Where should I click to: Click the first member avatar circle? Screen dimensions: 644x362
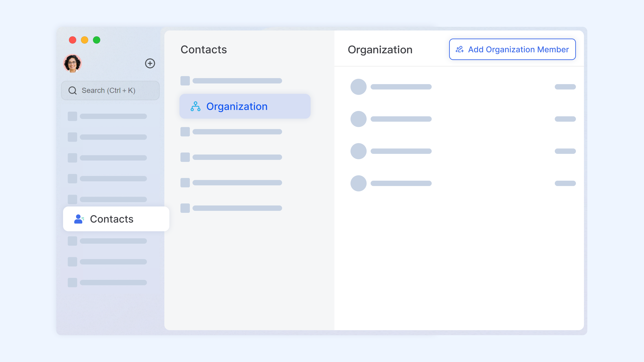pyautogui.click(x=359, y=87)
